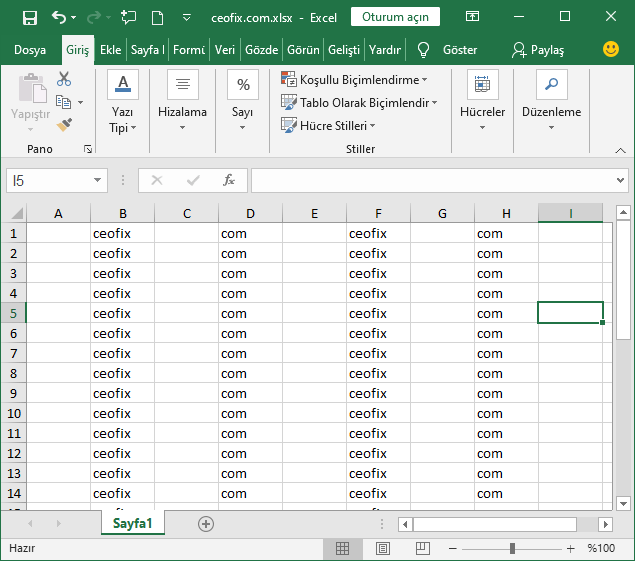Undo the last action

point(59,17)
